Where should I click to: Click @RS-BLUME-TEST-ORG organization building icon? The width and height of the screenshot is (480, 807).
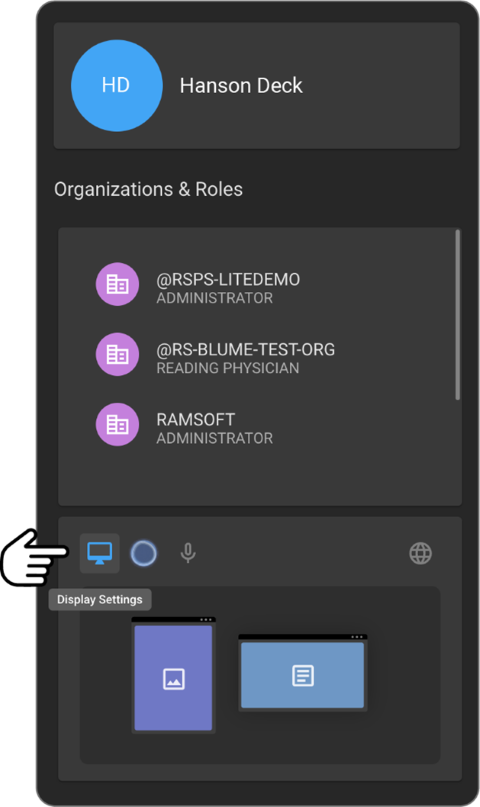point(117,354)
